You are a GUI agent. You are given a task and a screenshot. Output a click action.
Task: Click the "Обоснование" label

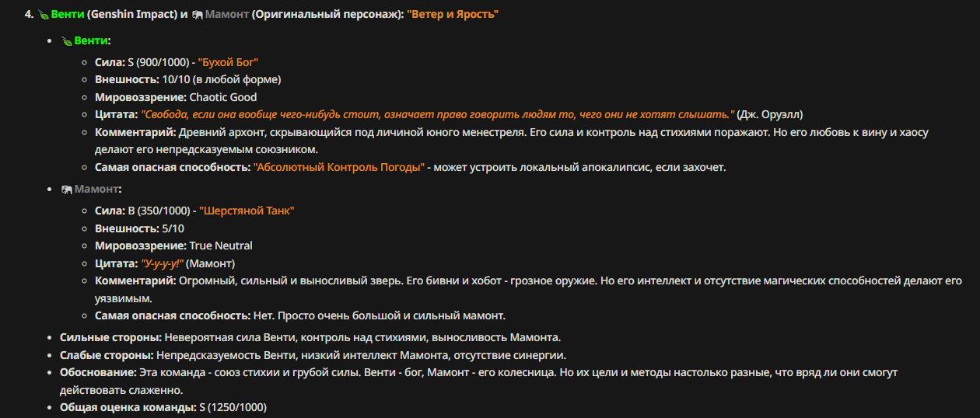98,372
